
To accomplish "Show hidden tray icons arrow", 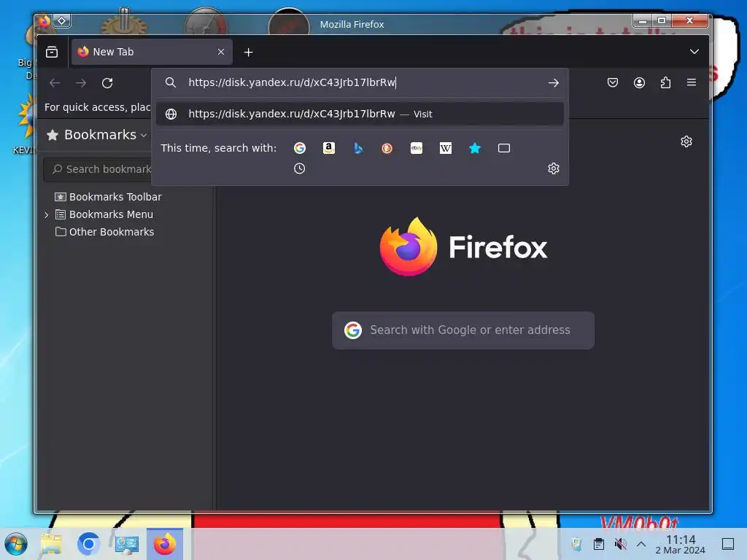I will pos(641,544).
